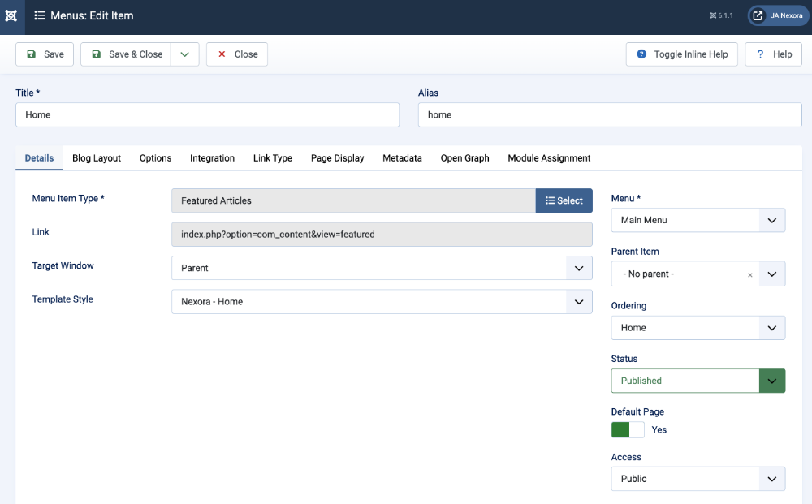812x504 pixels.
Task: Click the Close button with red X
Action: click(x=237, y=54)
